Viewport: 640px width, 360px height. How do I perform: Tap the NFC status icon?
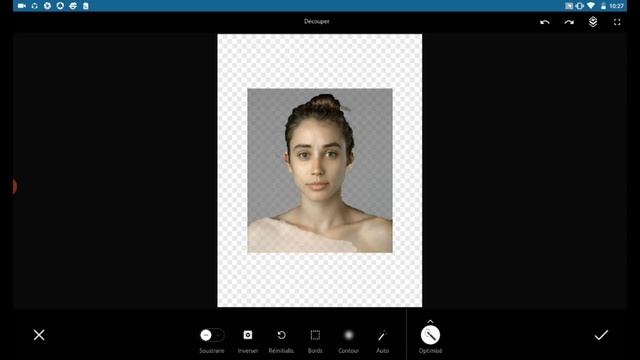pyautogui.click(x=569, y=6)
